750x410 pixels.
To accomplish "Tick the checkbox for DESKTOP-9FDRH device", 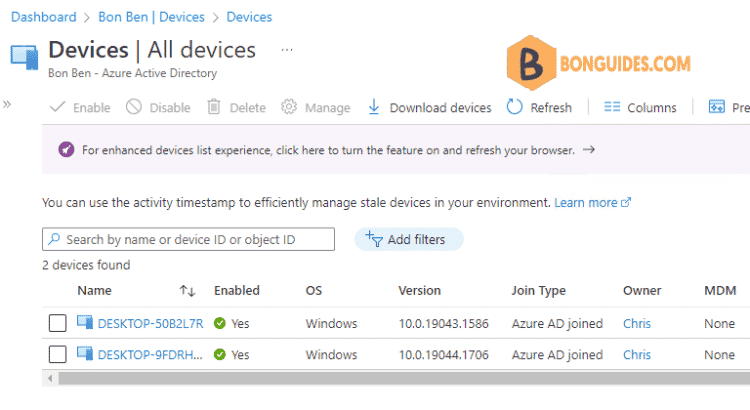I will click(x=58, y=354).
